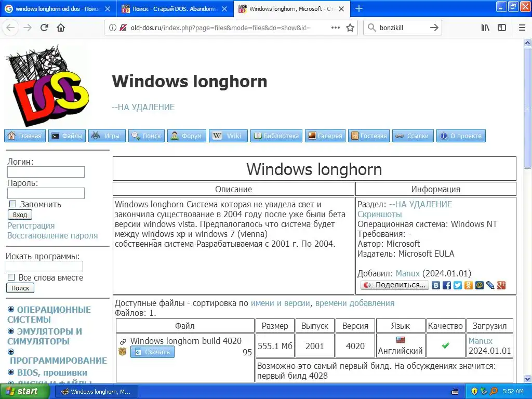
Task: Toggle the sidebar view icon
Action: 502,28
